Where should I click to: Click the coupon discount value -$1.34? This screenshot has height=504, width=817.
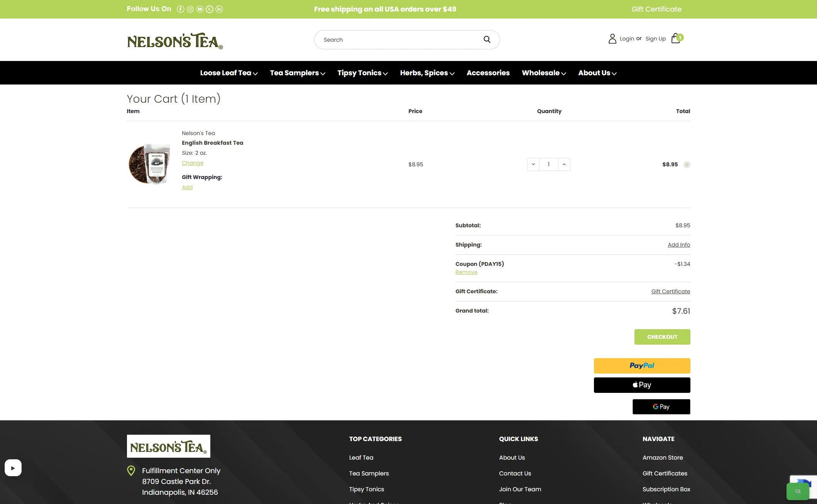(x=682, y=264)
